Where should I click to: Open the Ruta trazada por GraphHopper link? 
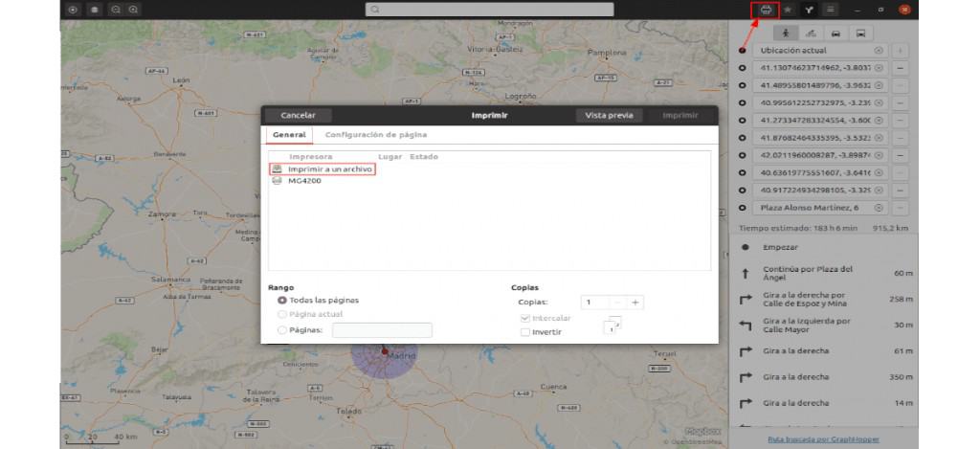[x=823, y=439]
